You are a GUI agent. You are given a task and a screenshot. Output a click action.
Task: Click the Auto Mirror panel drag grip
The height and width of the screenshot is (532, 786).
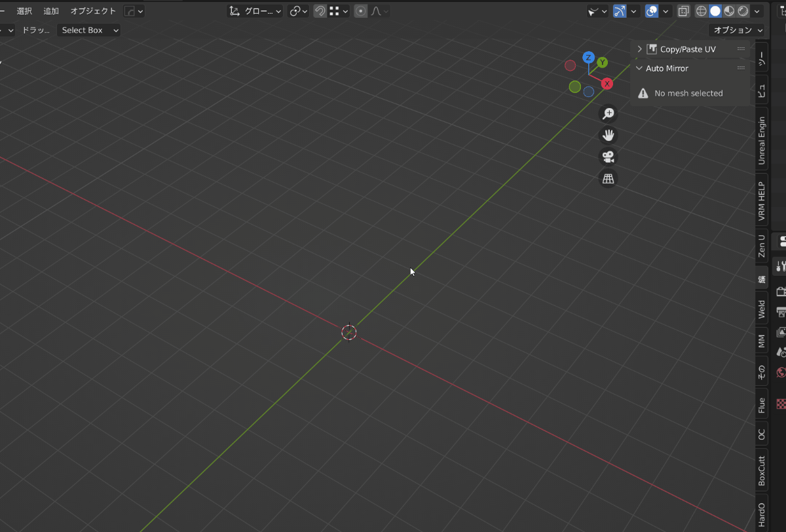click(x=741, y=68)
